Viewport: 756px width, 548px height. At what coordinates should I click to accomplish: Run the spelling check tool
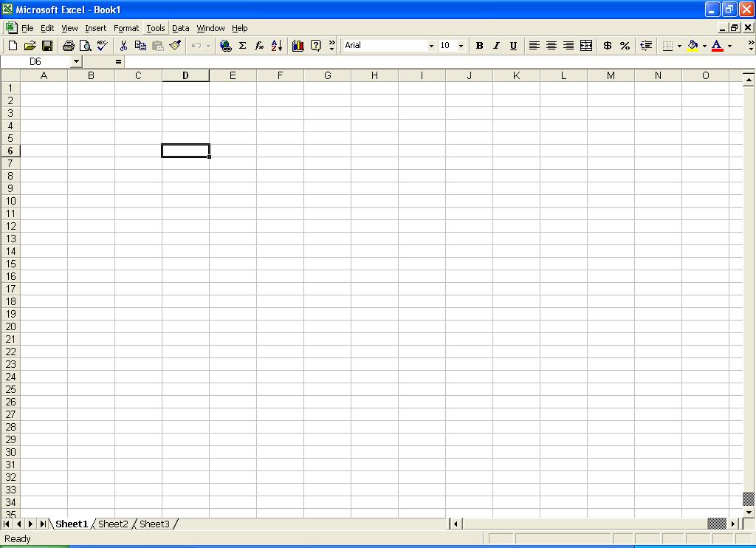(x=103, y=46)
